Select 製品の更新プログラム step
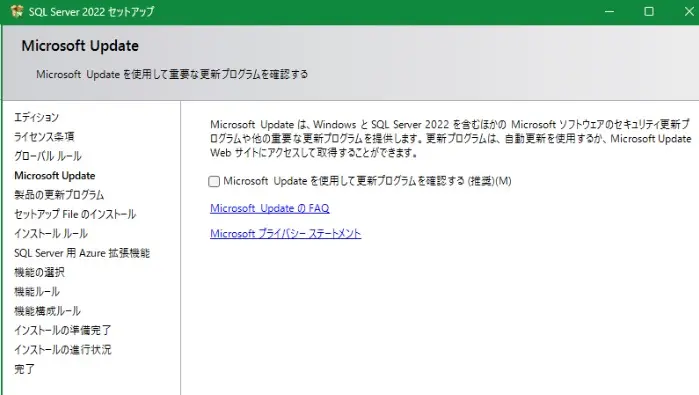This screenshot has width=699, height=395. click(x=59, y=195)
